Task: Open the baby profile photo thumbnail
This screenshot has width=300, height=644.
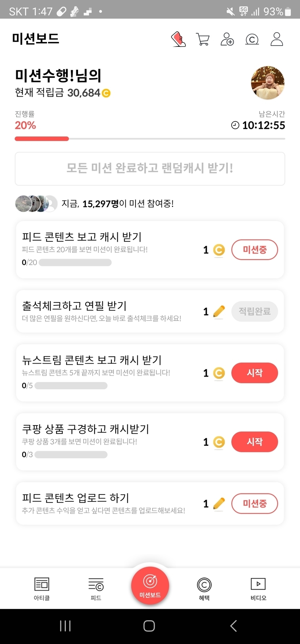Action: [x=268, y=83]
